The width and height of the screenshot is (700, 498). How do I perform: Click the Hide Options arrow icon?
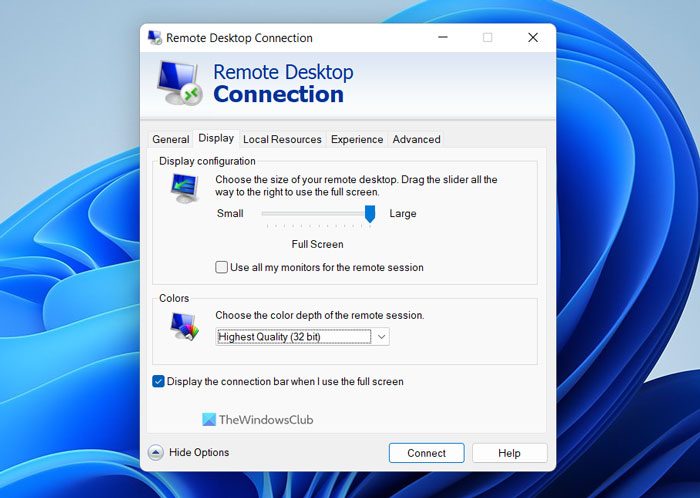pyautogui.click(x=155, y=452)
